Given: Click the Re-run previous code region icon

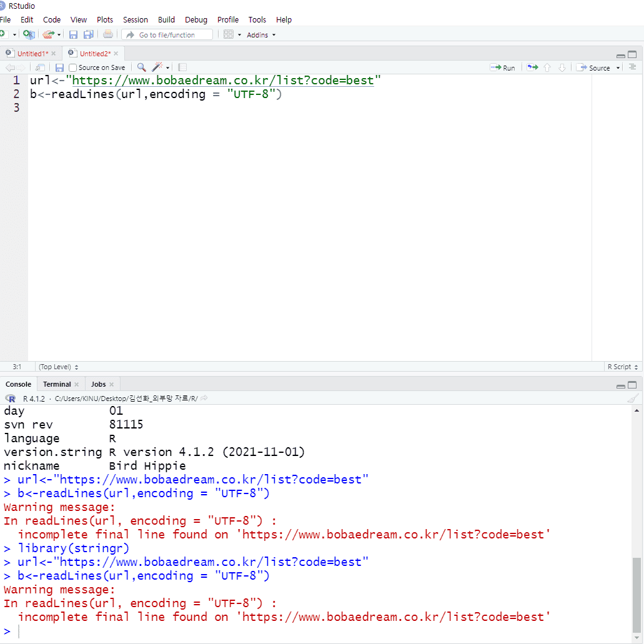Looking at the screenshot, I should (533, 67).
